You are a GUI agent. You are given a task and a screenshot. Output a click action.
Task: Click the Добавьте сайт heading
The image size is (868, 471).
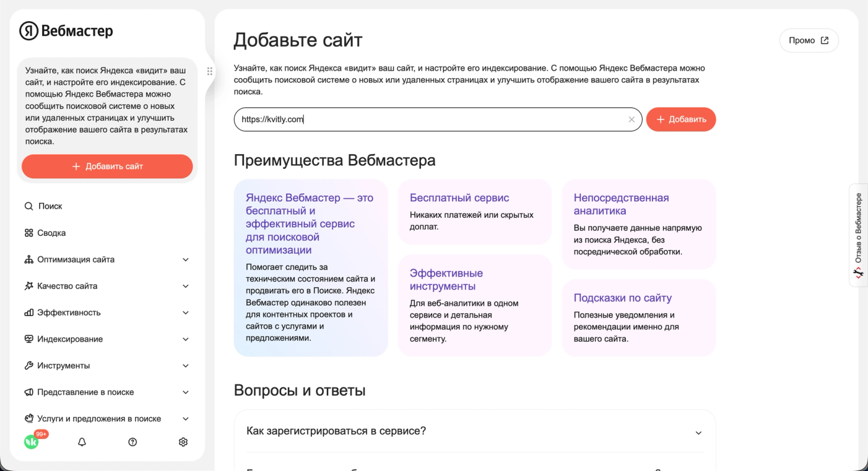298,40
